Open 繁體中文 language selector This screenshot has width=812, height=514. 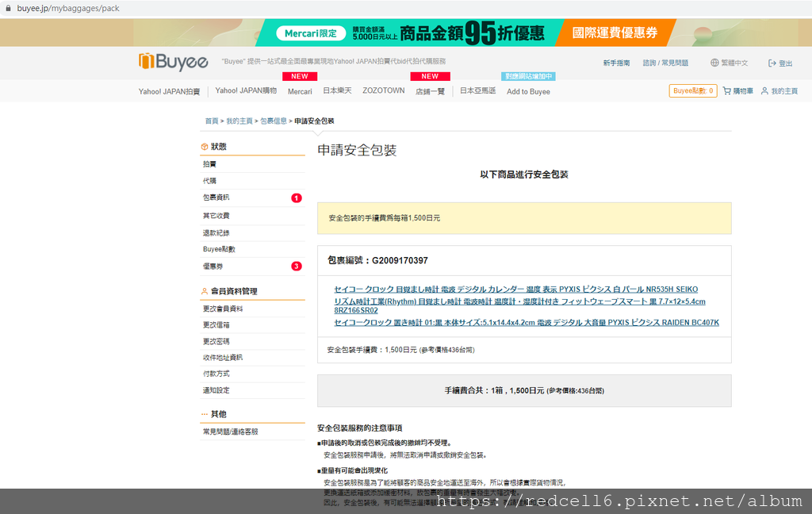(x=734, y=63)
